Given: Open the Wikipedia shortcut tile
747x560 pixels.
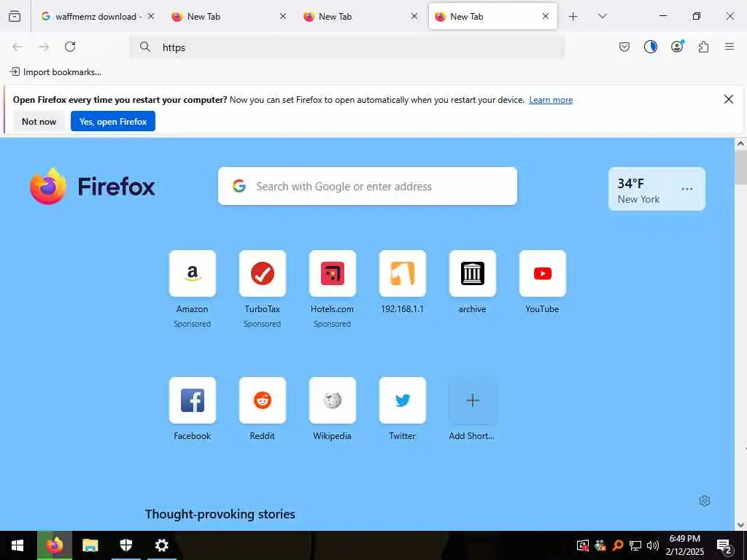Looking at the screenshot, I should (x=333, y=400).
